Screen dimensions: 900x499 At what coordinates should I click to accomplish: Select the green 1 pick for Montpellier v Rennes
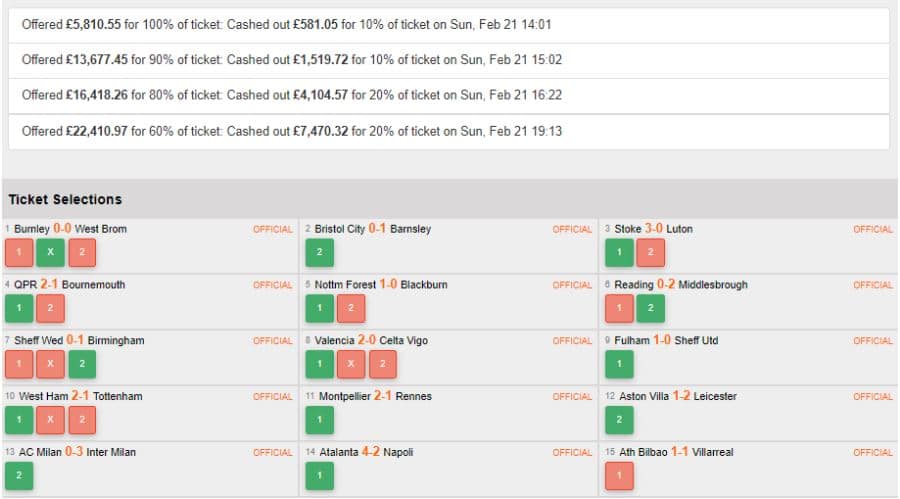(319, 421)
